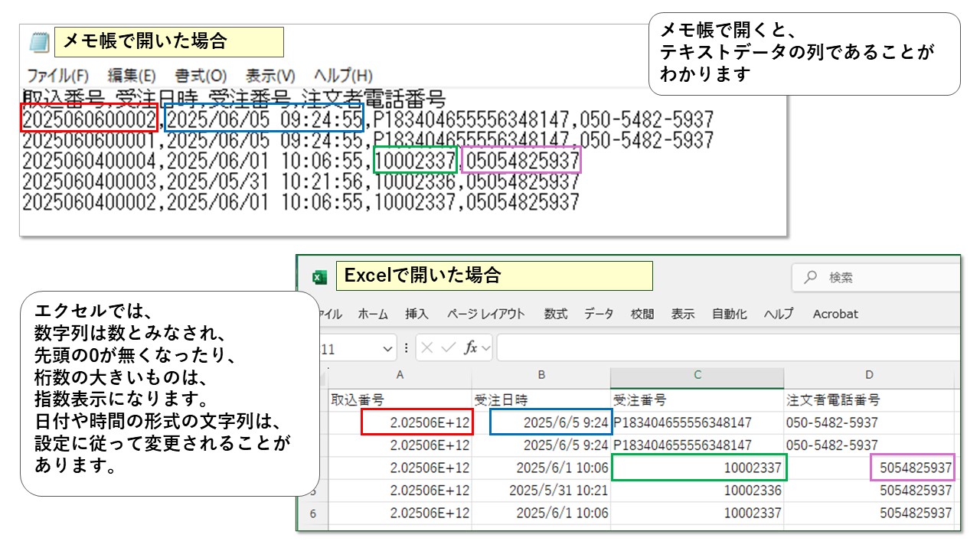Click cell 2025/5/31 10:21
980x551 pixels.
pos(541,491)
